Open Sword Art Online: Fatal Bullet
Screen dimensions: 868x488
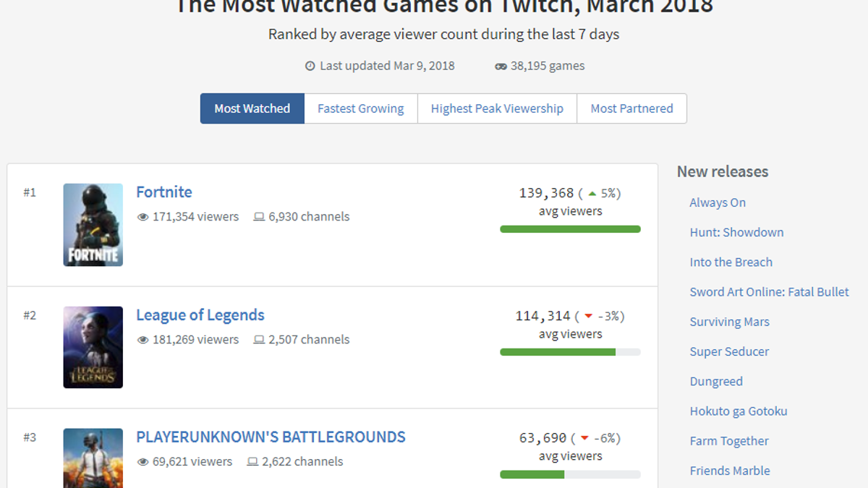coord(769,292)
